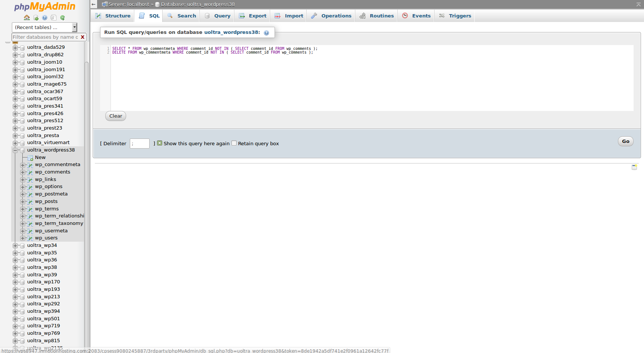Collapse the uoltra_wordpress38 database tree
Screen dimensions: 644x353
[x=15, y=150]
